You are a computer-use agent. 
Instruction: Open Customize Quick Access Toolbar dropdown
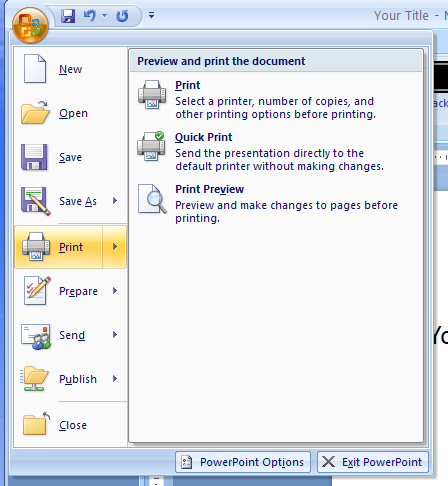click(151, 15)
